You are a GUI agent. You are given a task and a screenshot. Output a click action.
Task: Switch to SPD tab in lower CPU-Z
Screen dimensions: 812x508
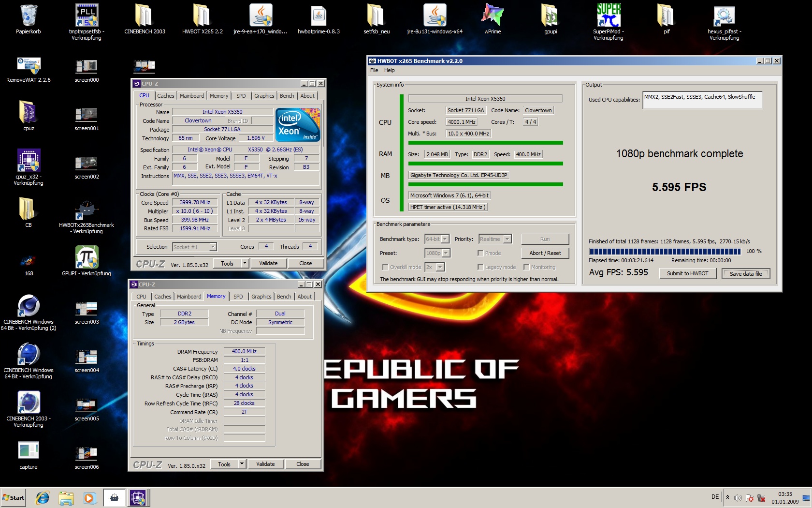coord(238,297)
